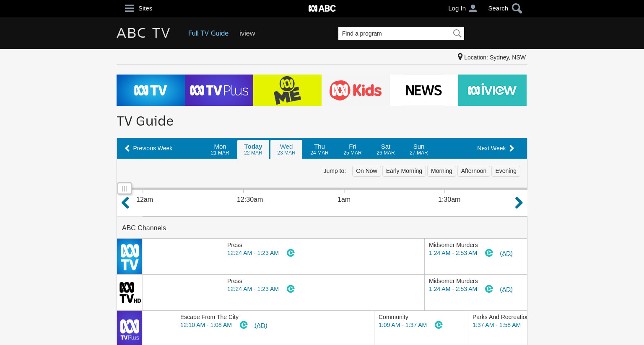This screenshot has height=345, width=644.
Task: Open the Sites hamburger menu icon
Action: click(x=130, y=8)
